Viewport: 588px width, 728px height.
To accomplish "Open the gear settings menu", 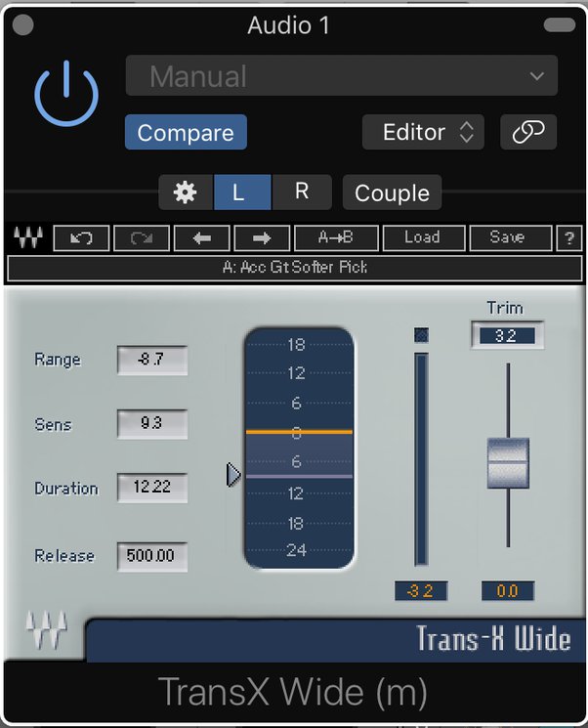I will [186, 193].
